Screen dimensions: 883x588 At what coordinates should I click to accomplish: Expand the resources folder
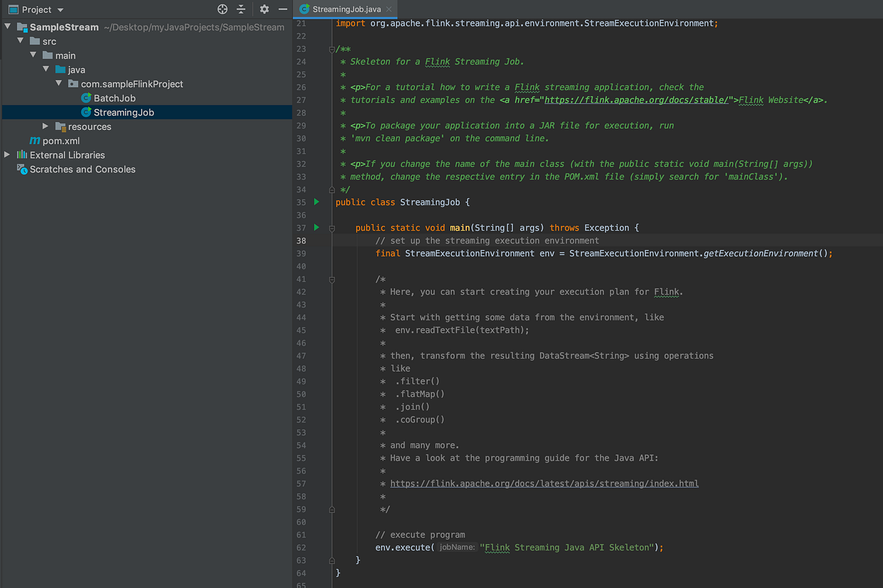(46, 127)
